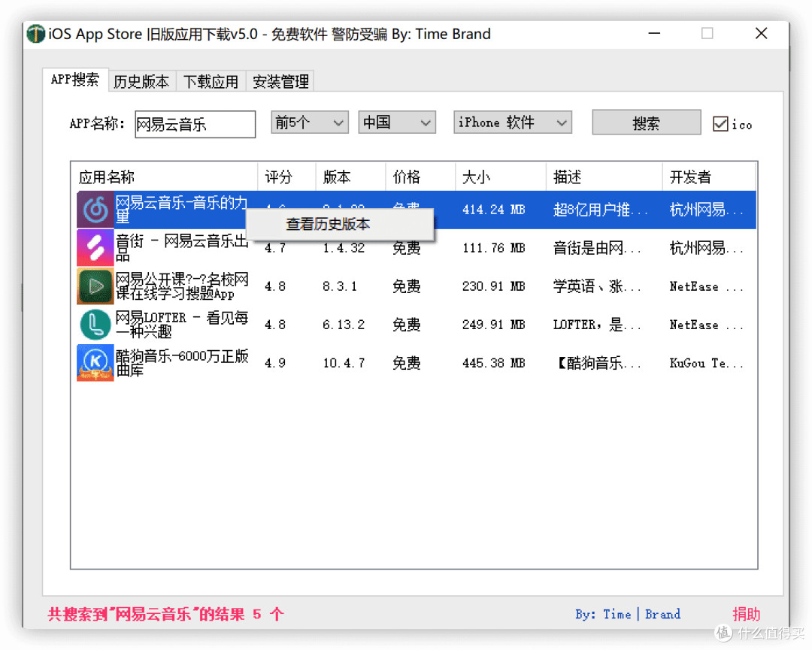Click the 414.24 MB size cell

click(493, 210)
